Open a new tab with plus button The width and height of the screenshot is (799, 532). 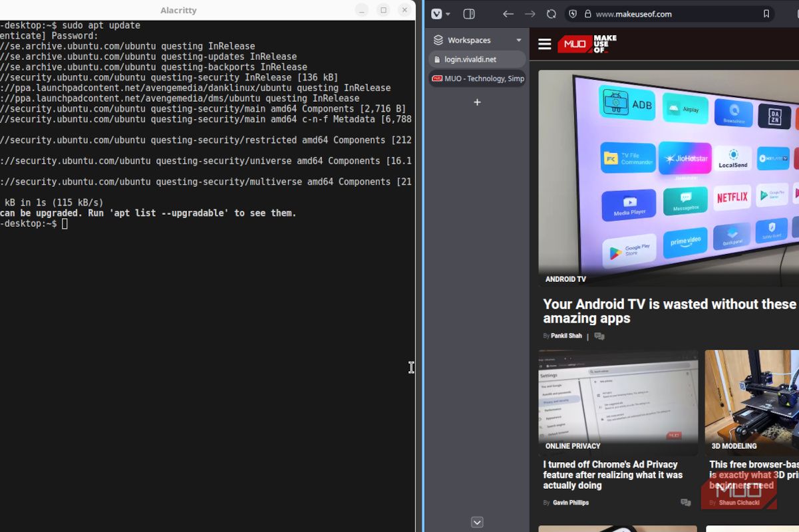[477, 102]
